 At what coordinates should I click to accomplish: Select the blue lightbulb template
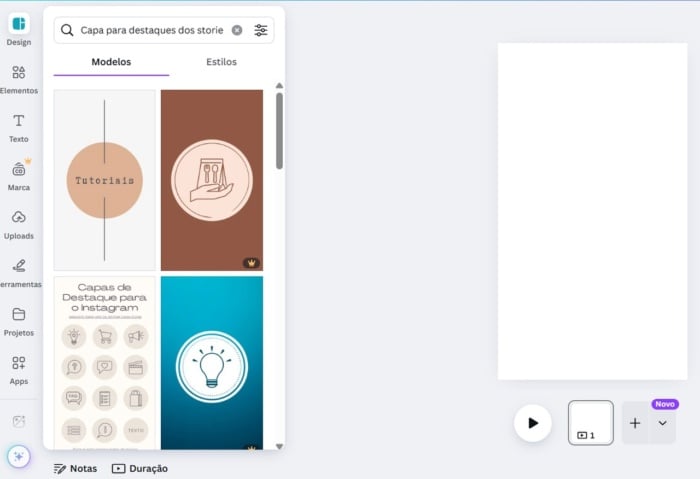(x=212, y=362)
